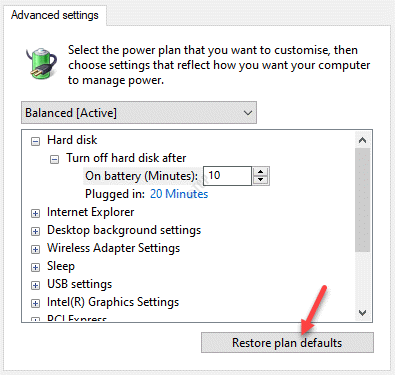The height and width of the screenshot is (375, 395).
Task: Expand the Internet Explorer settings node
Action: click(35, 213)
